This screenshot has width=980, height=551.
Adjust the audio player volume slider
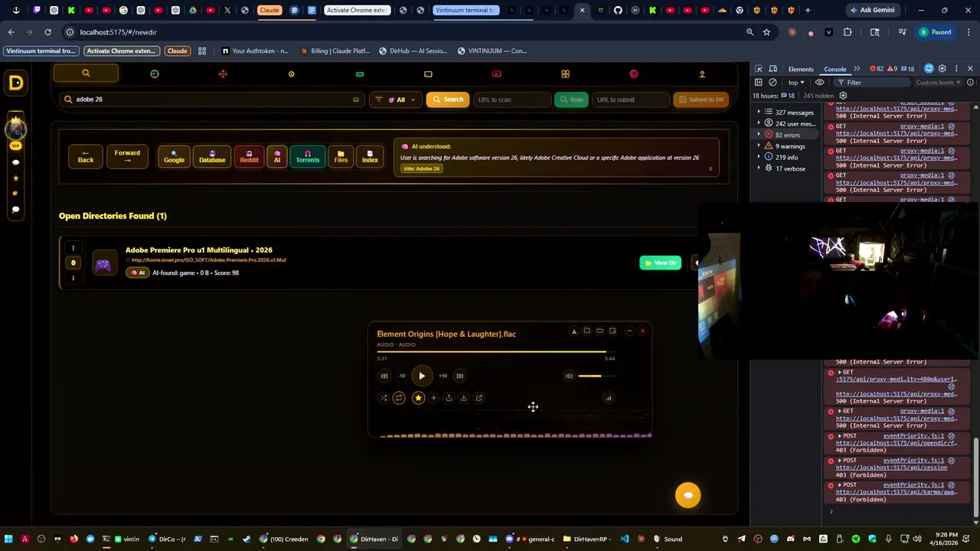(596, 376)
